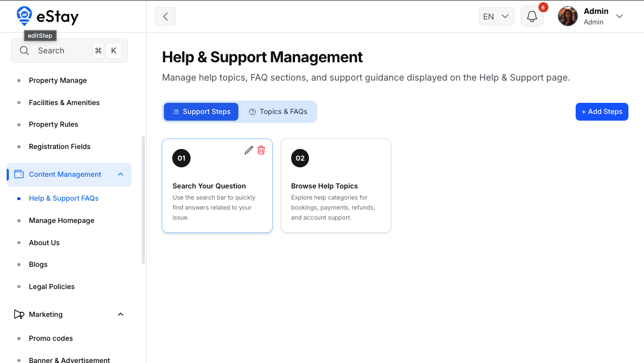This screenshot has height=363, width=644.
Task: Focus the sidebar Search field
Action: tap(69, 51)
